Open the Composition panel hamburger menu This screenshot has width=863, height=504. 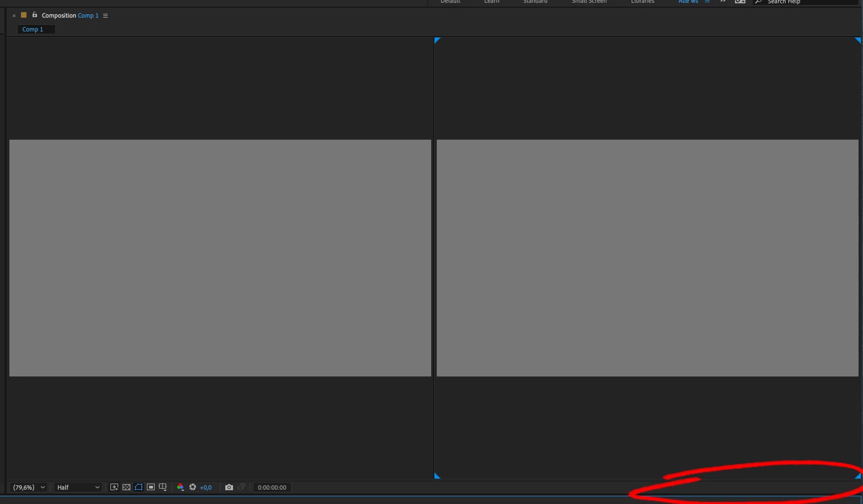(105, 15)
